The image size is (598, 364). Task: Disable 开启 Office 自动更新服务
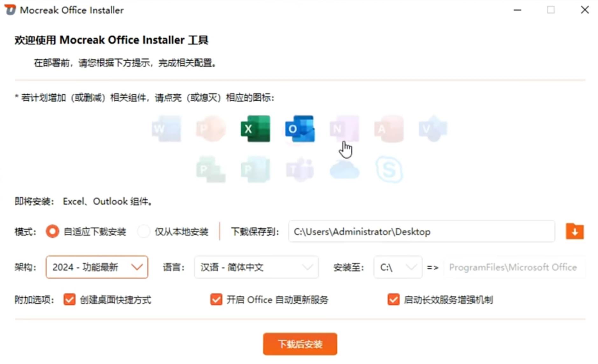click(216, 299)
